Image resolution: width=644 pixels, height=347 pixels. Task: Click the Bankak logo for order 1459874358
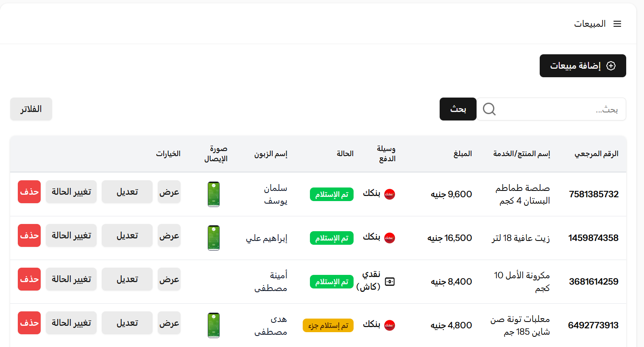389,238
